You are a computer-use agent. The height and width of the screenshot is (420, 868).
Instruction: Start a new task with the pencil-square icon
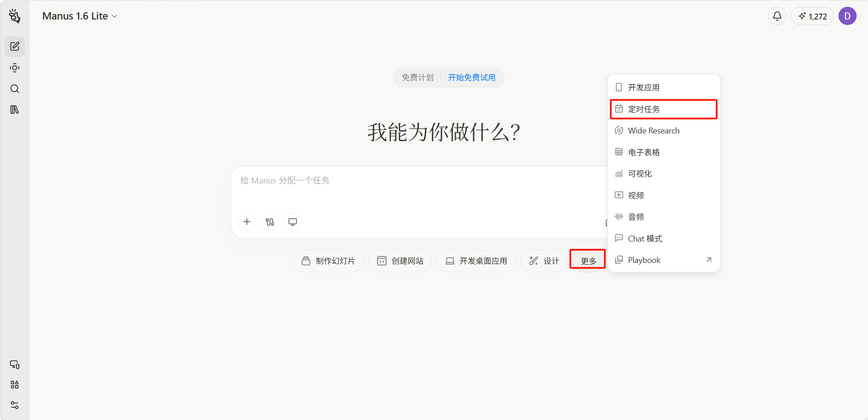15,46
